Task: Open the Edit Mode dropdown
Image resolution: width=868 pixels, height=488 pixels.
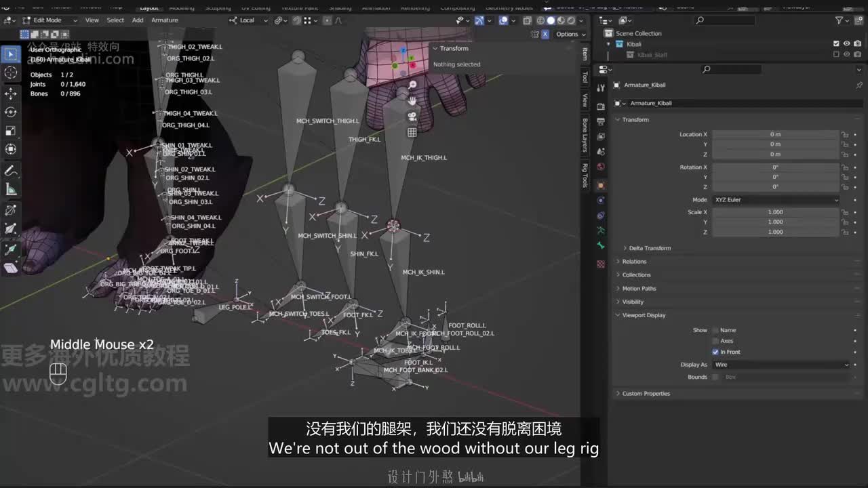Action: (50, 20)
